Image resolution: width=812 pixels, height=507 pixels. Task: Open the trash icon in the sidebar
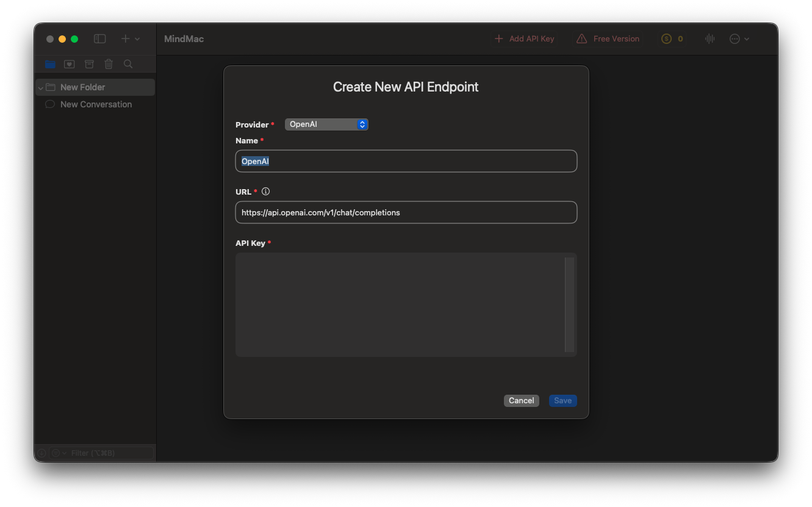point(109,64)
